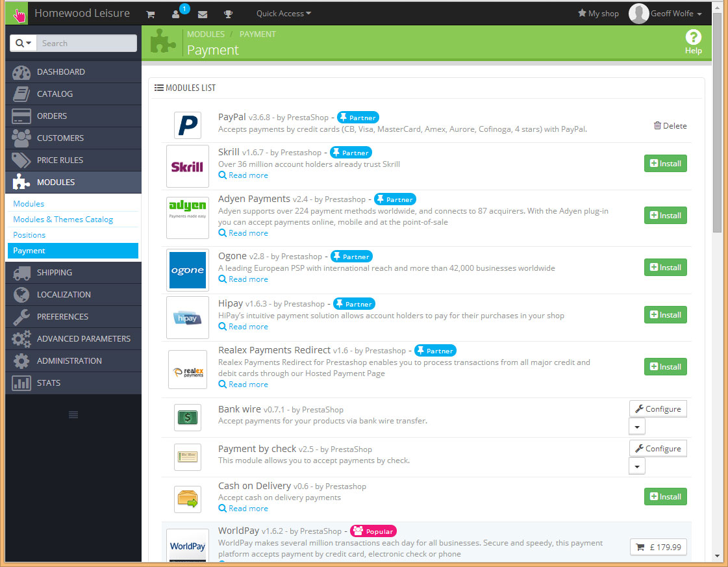Read more about Skrill
This screenshot has width=728, height=567.
point(244,175)
